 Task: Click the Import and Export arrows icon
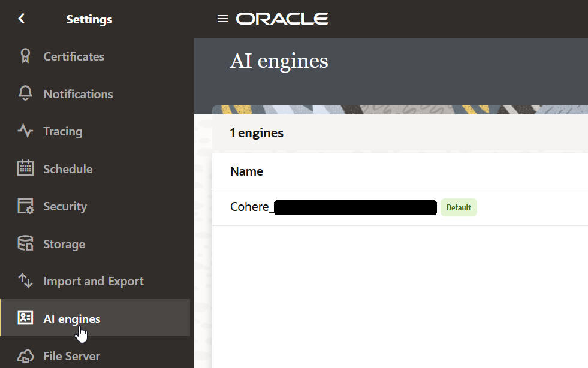click(x=25, y=281)
